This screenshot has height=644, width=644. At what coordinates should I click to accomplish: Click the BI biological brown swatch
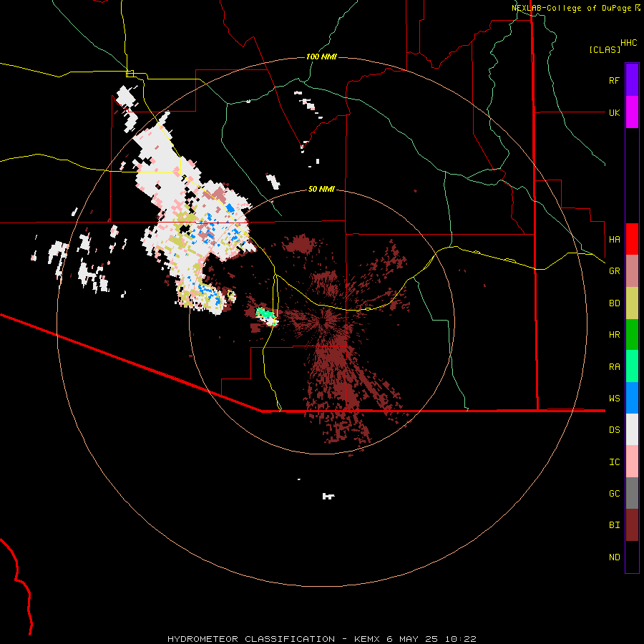(x=632, y=525)
